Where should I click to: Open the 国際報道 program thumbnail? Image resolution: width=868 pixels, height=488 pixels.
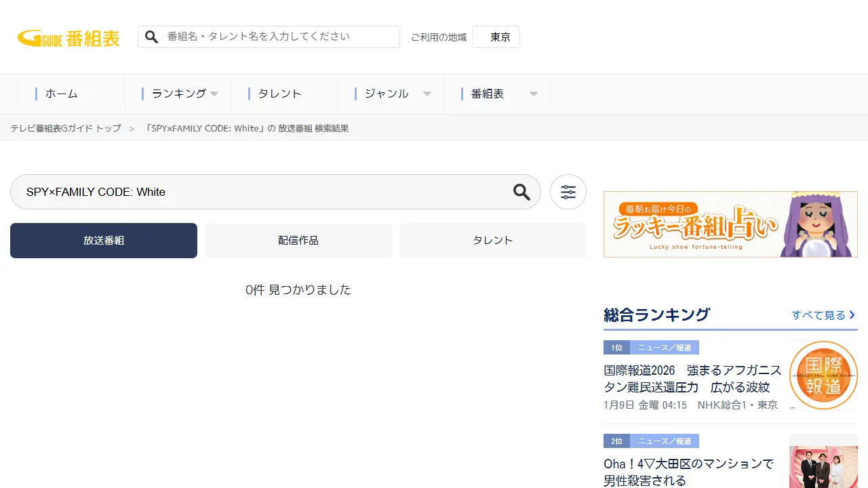(823, 375)
